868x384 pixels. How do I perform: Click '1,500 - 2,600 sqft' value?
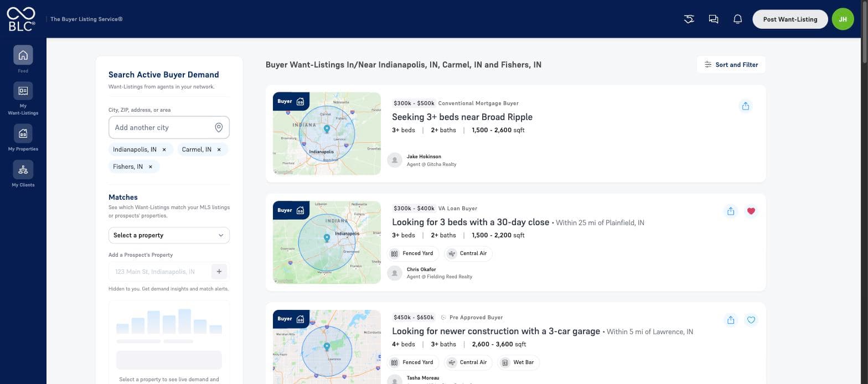click(x=498, y=130)
